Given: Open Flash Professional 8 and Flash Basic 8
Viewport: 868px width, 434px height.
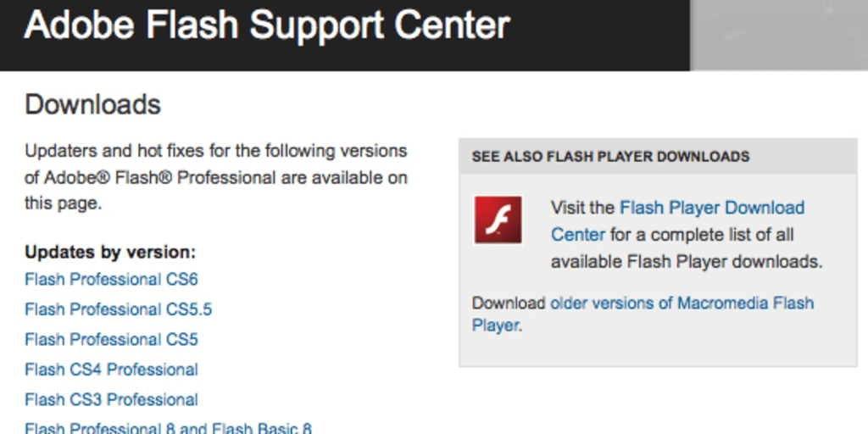Looking at the screenshot, I should tap(168, 428).
